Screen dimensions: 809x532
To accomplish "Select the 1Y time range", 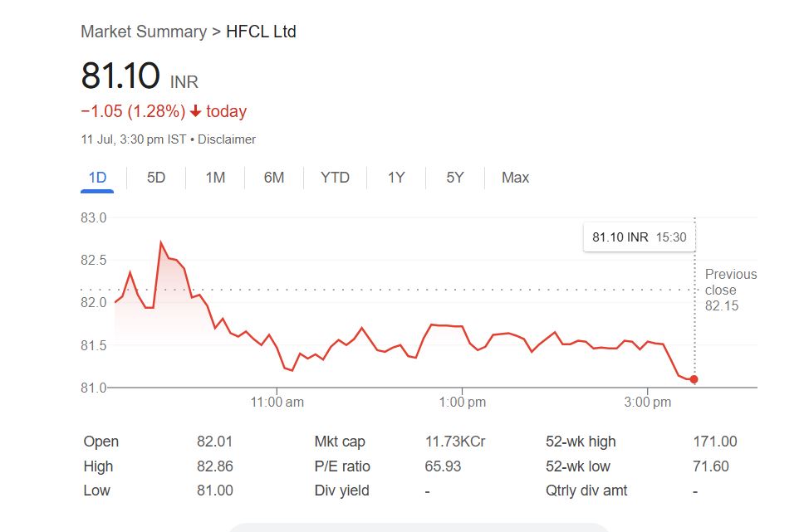I will tap(396, 178).
